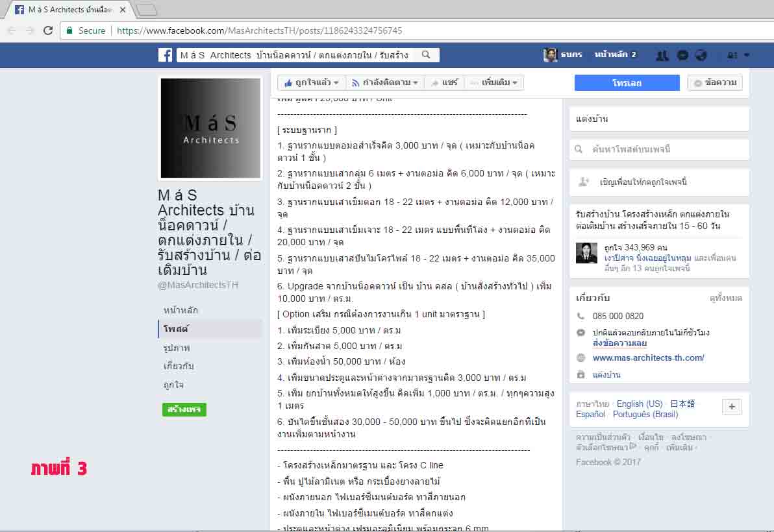The height and width of the screenshot is (532, 774).
Task: Click ดูทั้งหมด see all link
Action: coord(726,298)
